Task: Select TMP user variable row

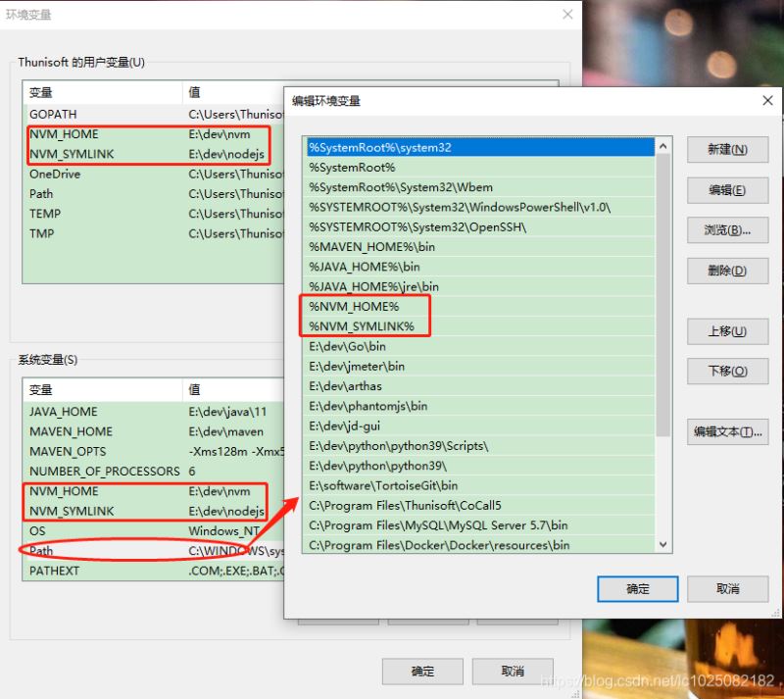Action: coord(154,233)
